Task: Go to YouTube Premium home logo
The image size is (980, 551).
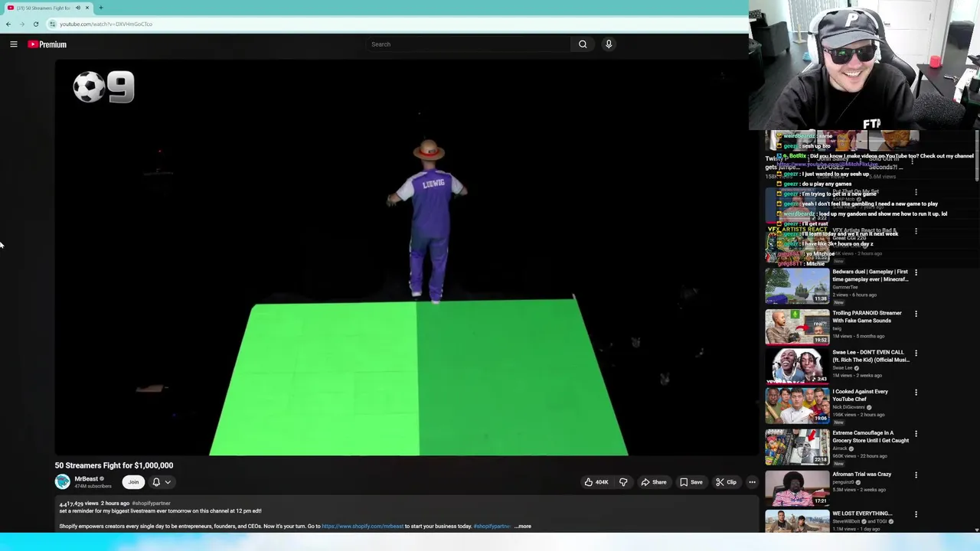Action: [47, 44]
